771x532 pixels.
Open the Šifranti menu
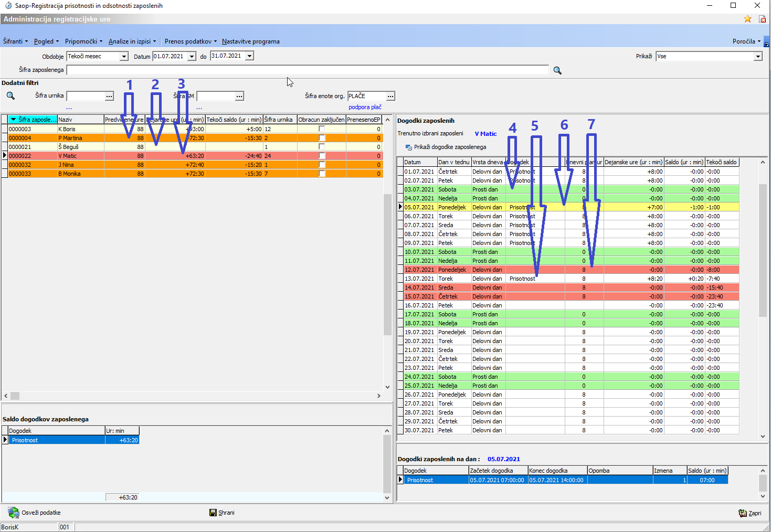15,41
